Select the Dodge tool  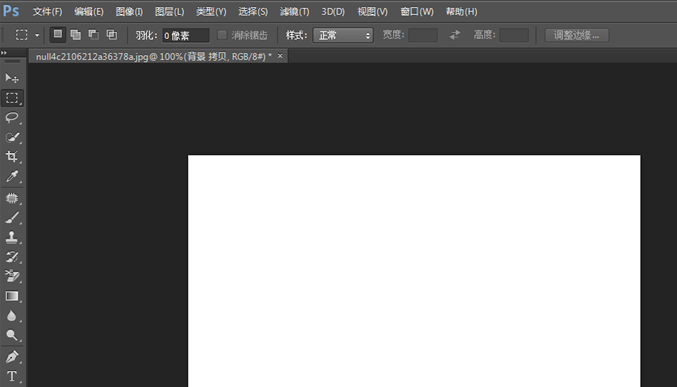click(x=12, y=335)
